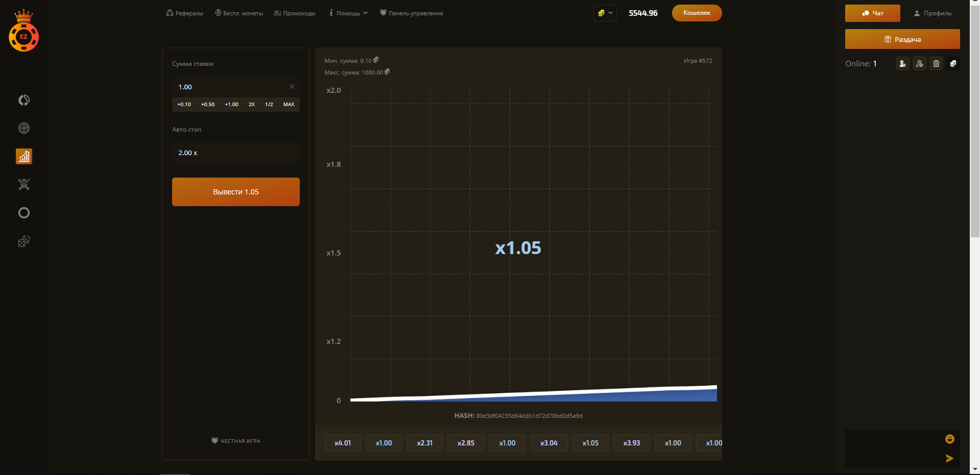This screenshot has height=475, width=980.
Task: Go to Промокоды in top navigation
Action: click(x=295, y=13)
